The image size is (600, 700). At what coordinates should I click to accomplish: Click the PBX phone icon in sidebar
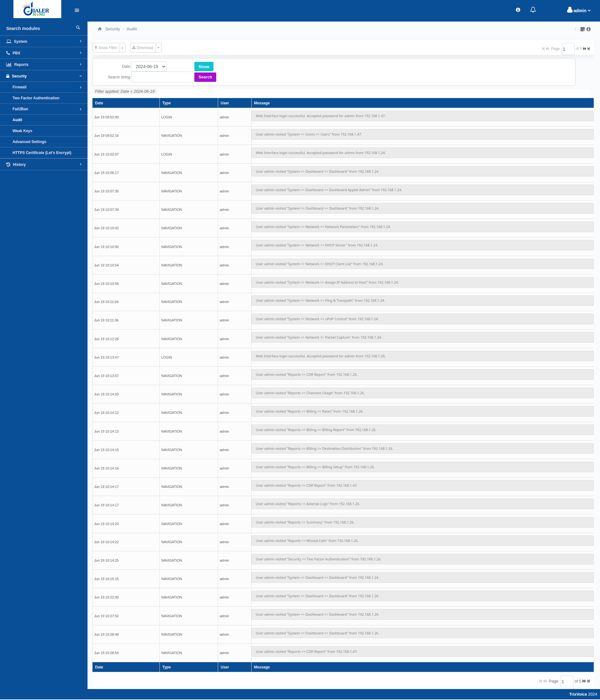(8, 53)
